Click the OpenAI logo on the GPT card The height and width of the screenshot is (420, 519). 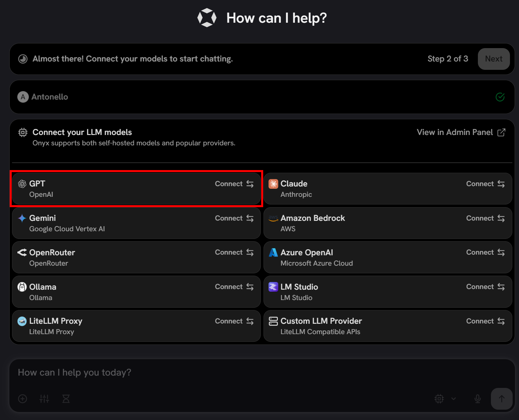click(x=22, y=184)
